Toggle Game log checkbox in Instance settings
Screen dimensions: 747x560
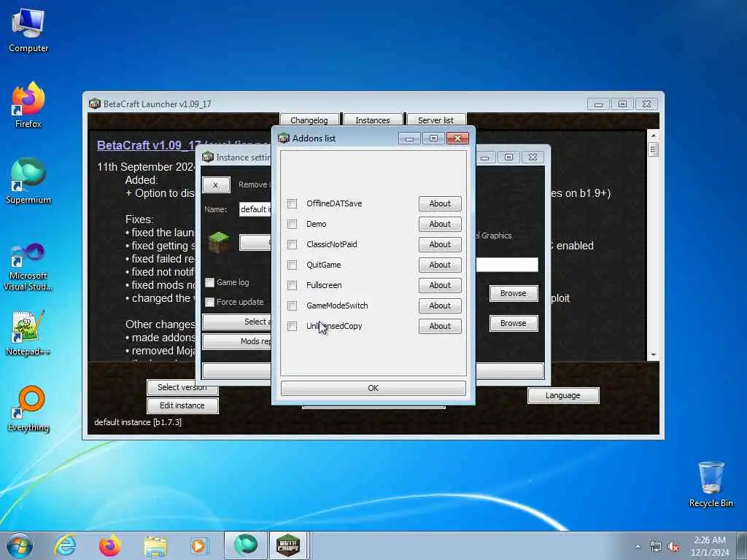(209, 283)
